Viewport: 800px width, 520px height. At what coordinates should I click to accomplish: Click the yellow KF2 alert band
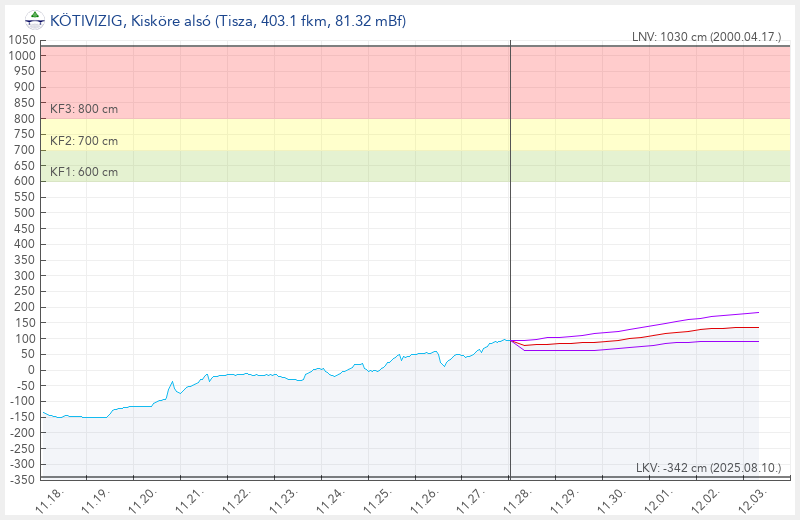click(400, 135)
